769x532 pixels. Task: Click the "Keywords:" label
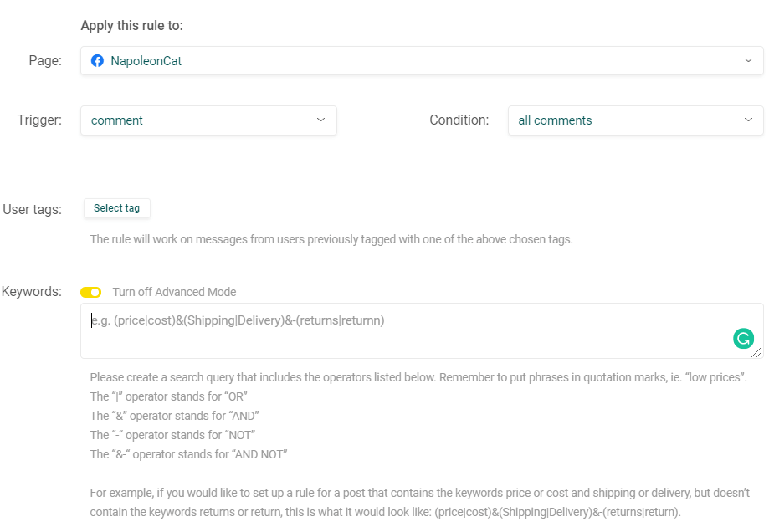(x=32, y=291)
